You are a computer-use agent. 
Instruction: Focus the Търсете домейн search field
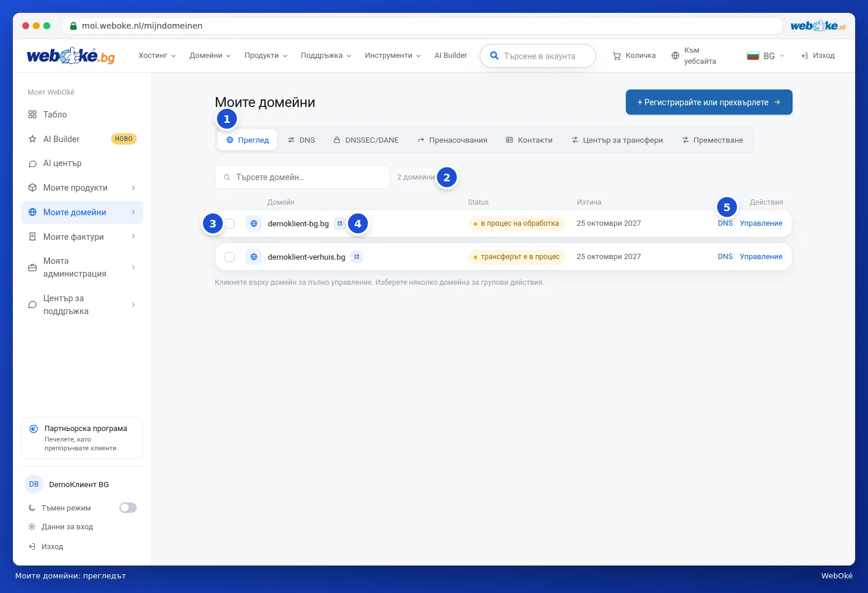click(x=302, y=177)
